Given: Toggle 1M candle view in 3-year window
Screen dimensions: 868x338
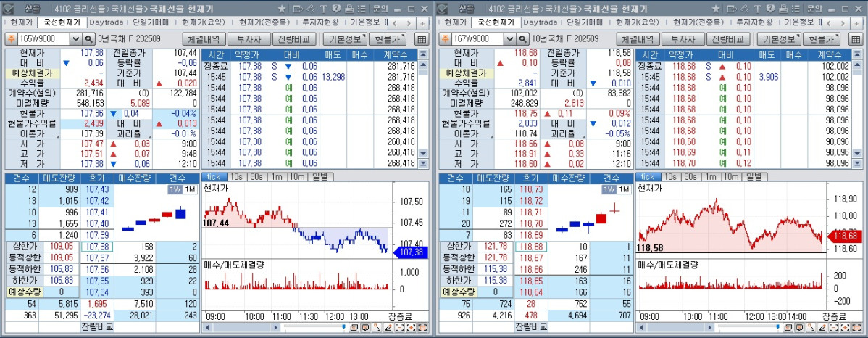Looking at the screenshot, I should (x=189, y=189).
